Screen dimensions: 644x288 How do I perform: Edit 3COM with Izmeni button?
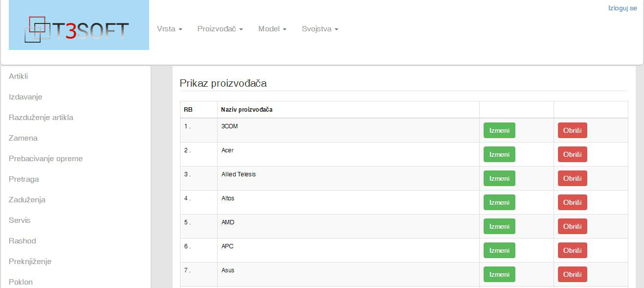[x=499, y=130]
